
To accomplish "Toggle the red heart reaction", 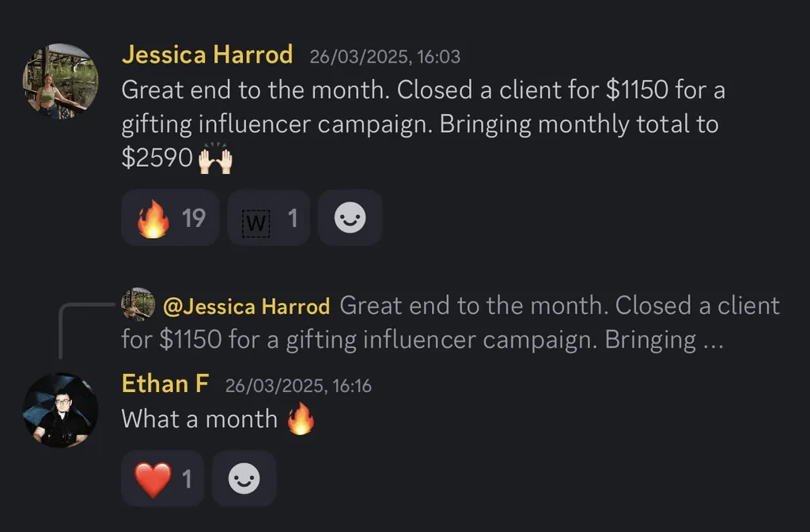I will tap(162, 479).
